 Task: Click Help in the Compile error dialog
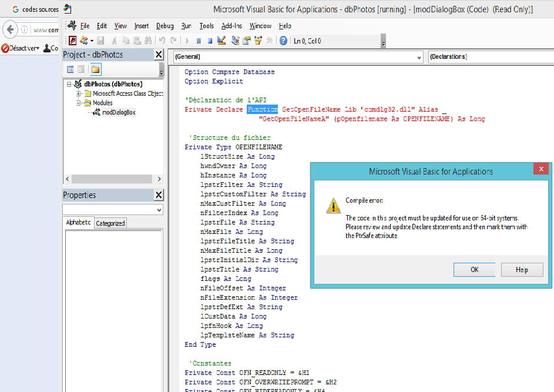pyautogui.click(x=522, y=270)
